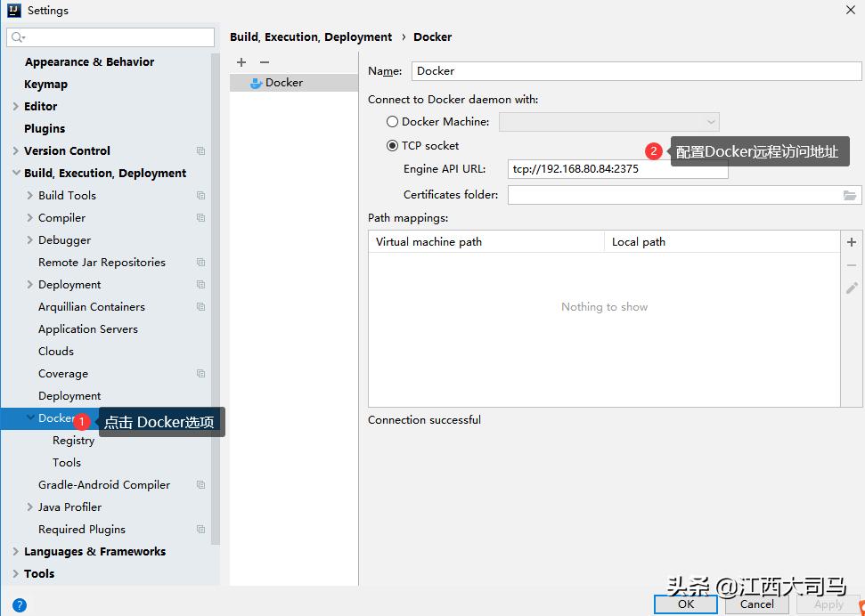Click the Name input field
This screenshot has height=616, width=865.
pyautogui.click(x=637, y=71)
